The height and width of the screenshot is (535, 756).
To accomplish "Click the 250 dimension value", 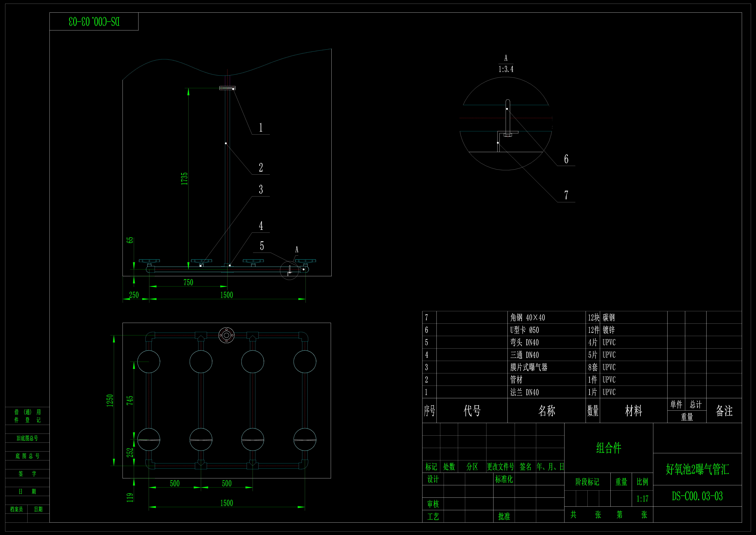I will 134,295.
